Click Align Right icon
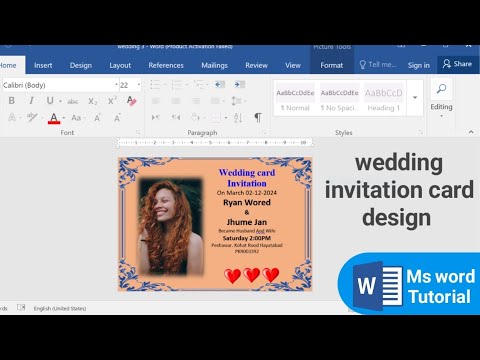 pos(196,101)
